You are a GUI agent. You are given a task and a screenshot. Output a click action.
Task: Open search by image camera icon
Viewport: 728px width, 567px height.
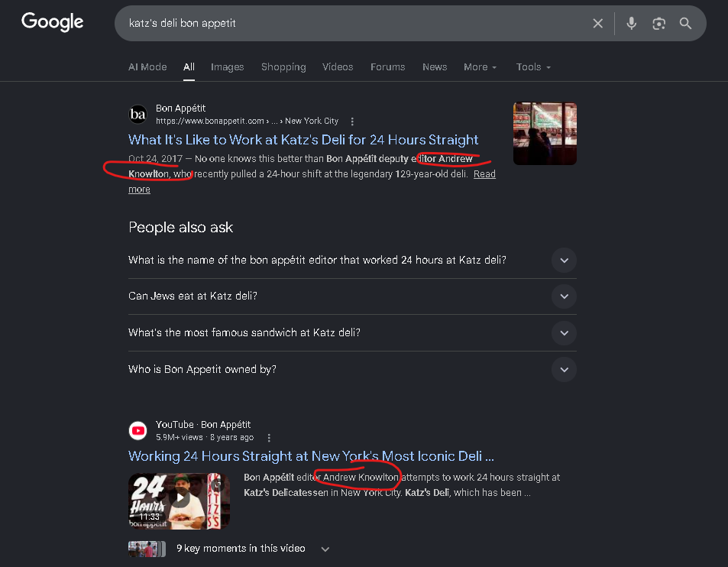tap(658, 23)
